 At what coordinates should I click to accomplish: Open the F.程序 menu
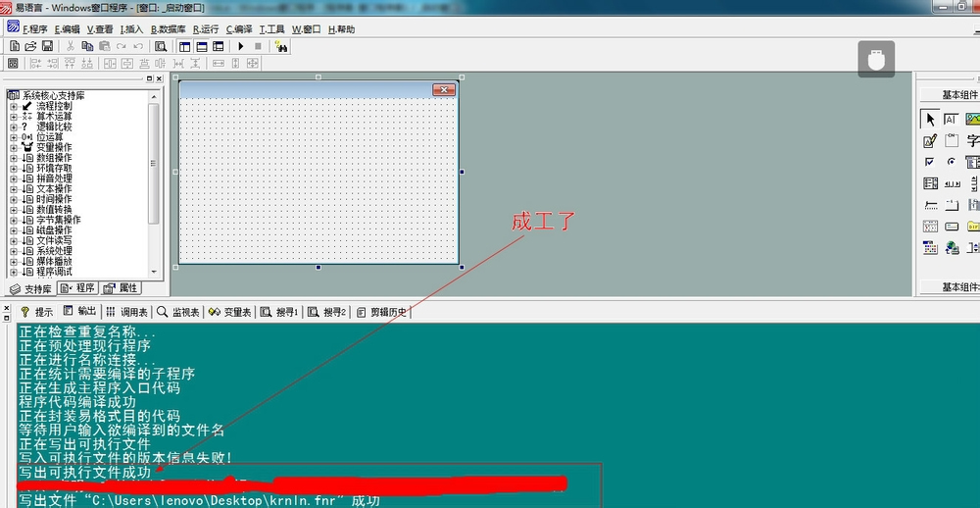pos(34,29)
